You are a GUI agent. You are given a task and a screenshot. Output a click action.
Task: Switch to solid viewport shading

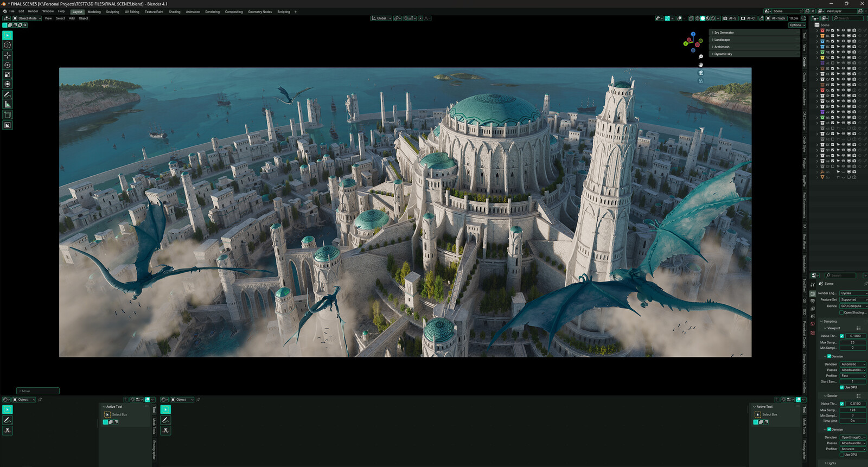click(x=703, y=18)
